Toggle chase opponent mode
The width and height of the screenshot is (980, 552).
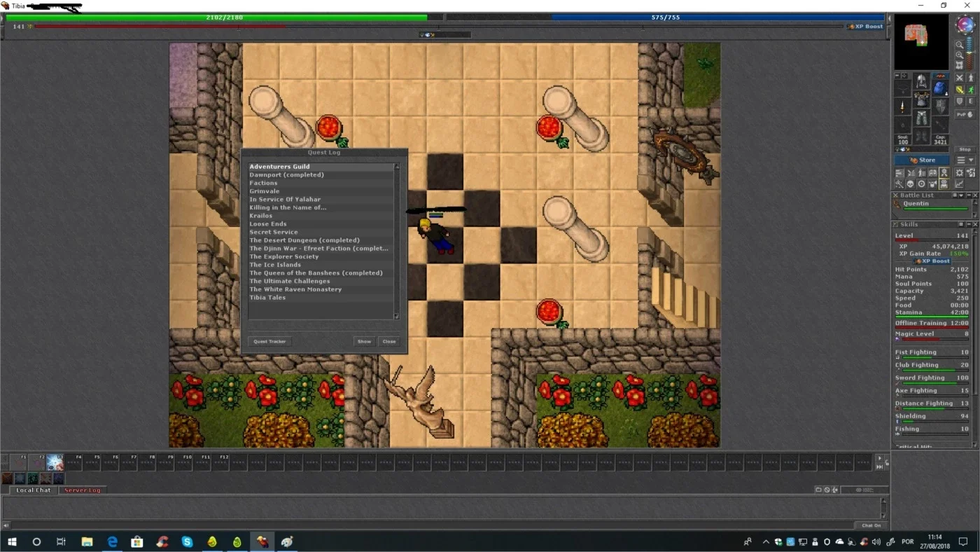coord(971,90)
